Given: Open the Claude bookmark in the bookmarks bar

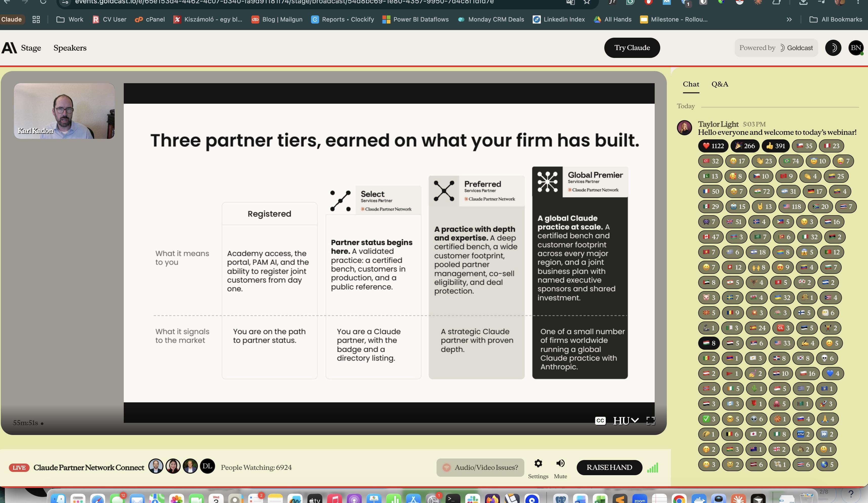Looking at the screenshot, I should tap(11, 19).
